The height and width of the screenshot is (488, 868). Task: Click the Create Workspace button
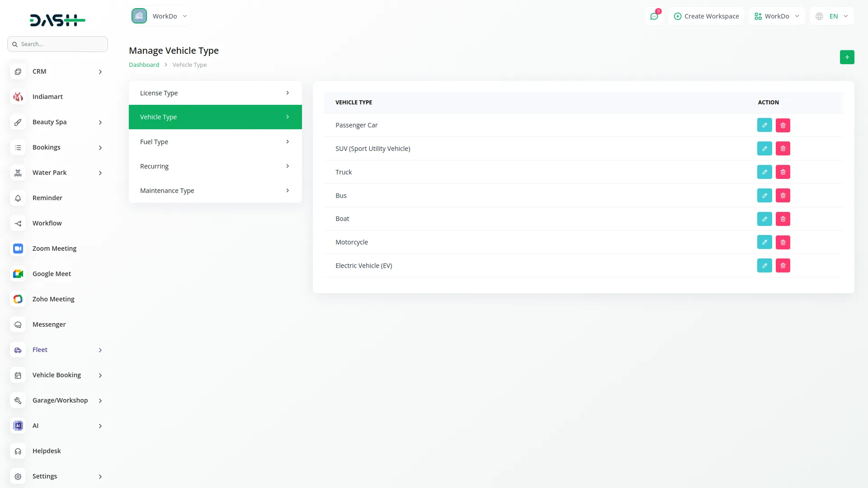706,16
